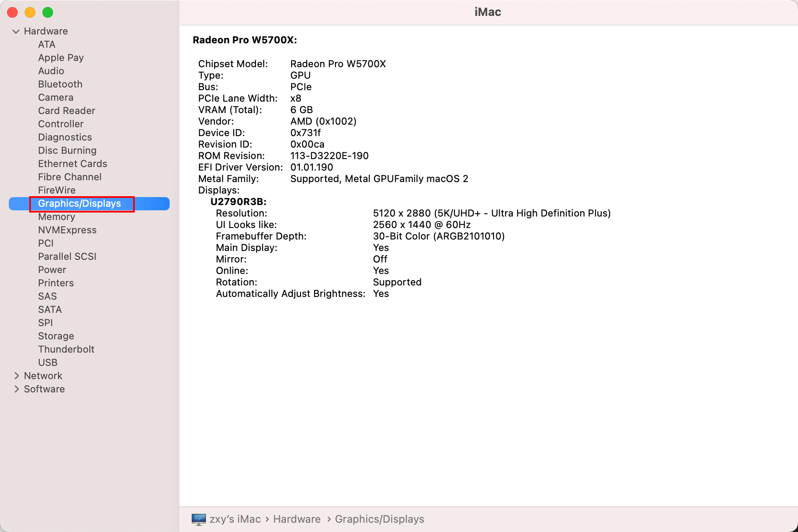Click the 30-Bit Color framebuffer value
Viewport: 798px width, 532px height.
coord(439,236)
